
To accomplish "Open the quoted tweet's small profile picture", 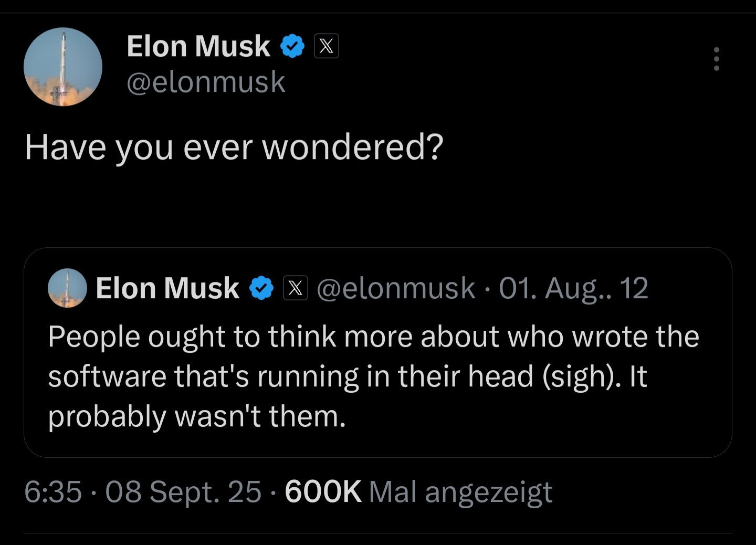I will tap(67, 288).
